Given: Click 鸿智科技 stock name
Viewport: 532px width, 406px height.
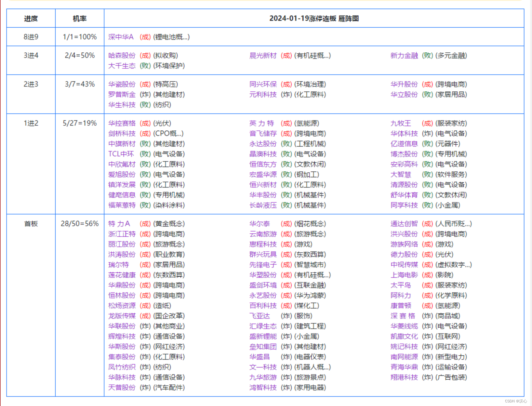Looking at the screenshot, I should click(263, 387).
